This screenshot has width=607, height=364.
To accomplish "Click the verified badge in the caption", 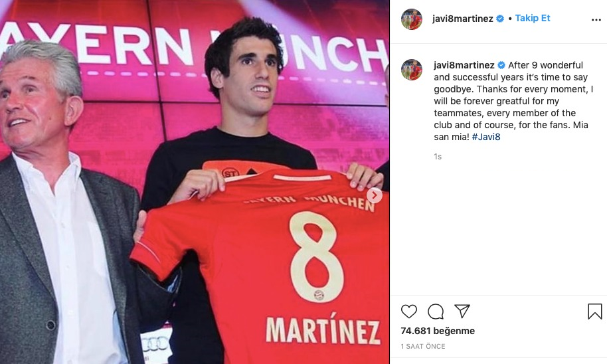I will 501,65.
